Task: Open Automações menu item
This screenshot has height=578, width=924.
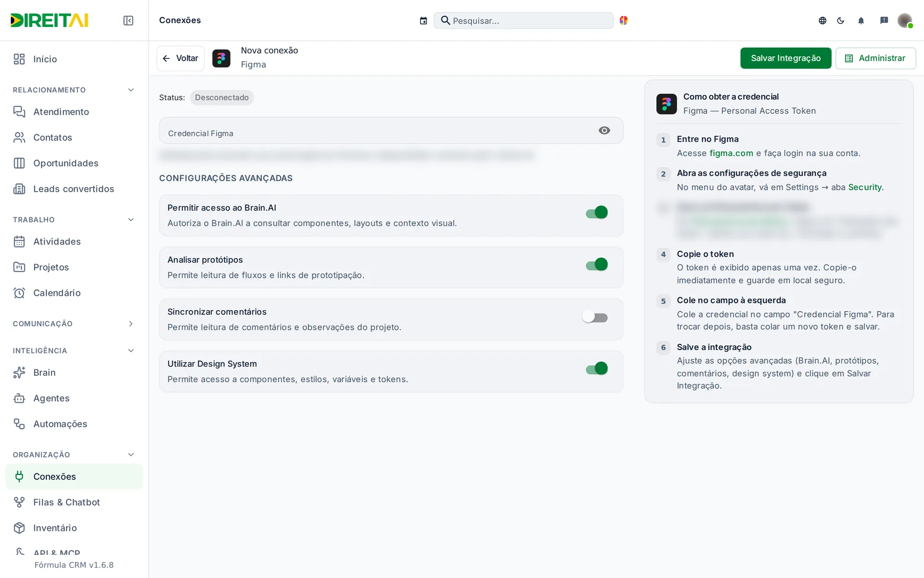Action: click(x=74, y=424)
